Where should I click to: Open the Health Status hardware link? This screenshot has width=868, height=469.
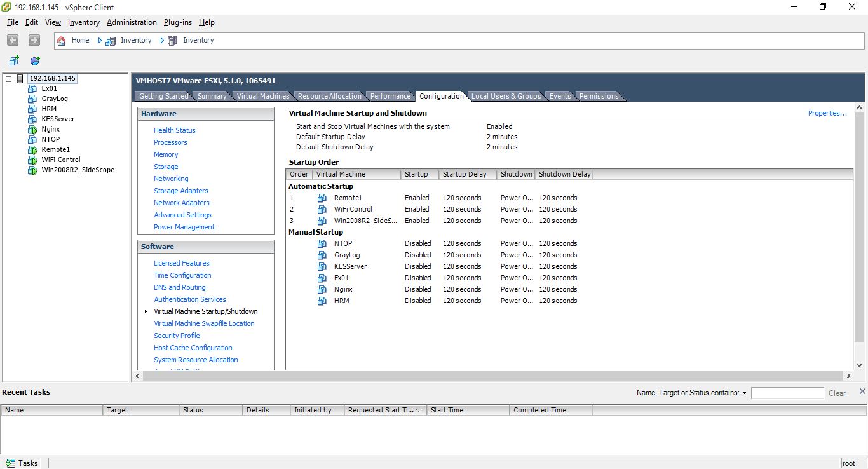[x=174, y=130]
